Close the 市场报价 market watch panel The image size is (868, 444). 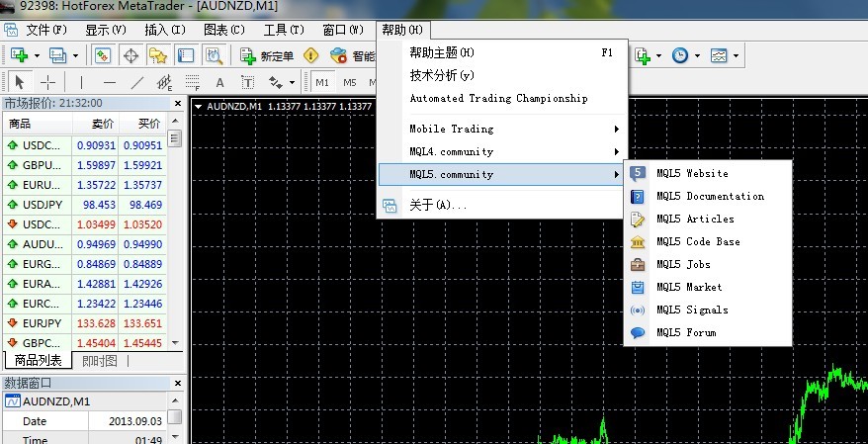pyautogui.click(x=178, y=103)
